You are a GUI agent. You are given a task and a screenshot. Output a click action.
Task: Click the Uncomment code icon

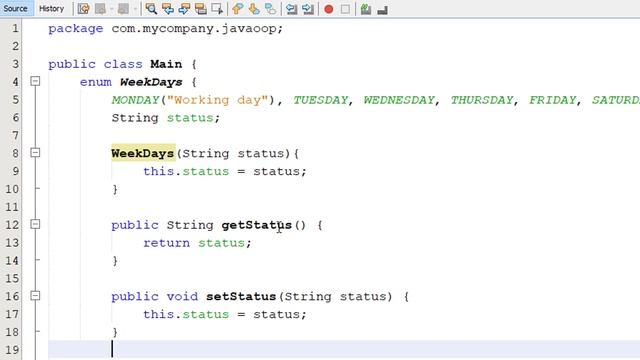coord(382,9)
